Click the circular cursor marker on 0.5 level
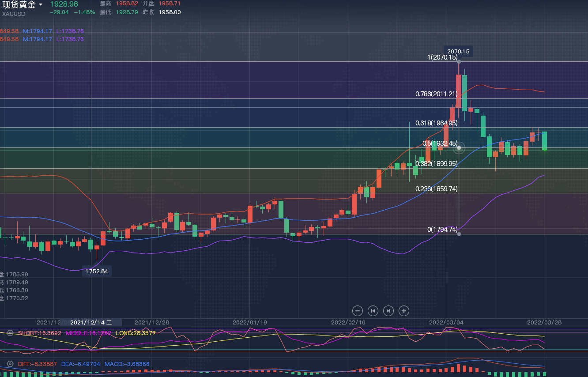The width and height of the screenshot is (588, 377). tap(460, 148)
